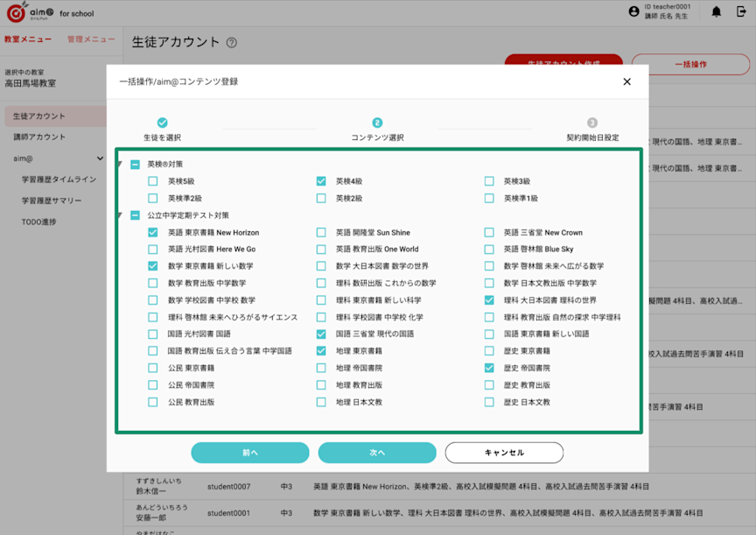This screenshot has width=756, height=535.
Task: Open help icon next to 生徒アカウント title
Action: coord(231,42)
